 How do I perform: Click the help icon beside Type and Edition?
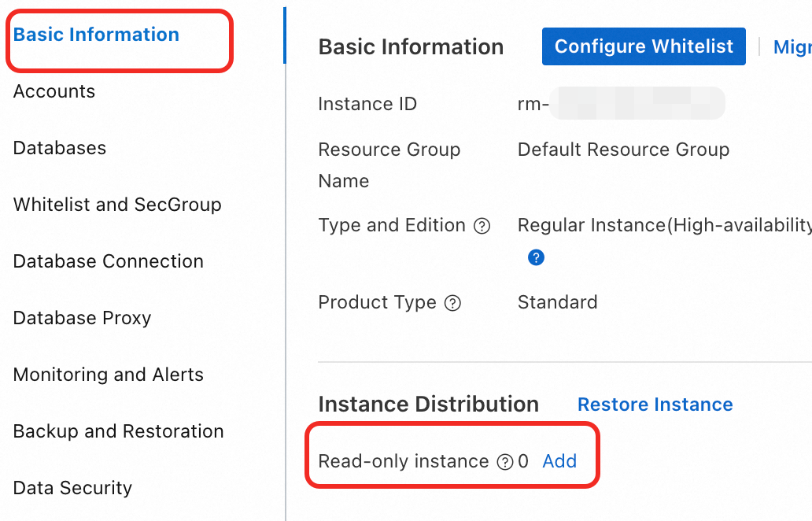[482, 227]
